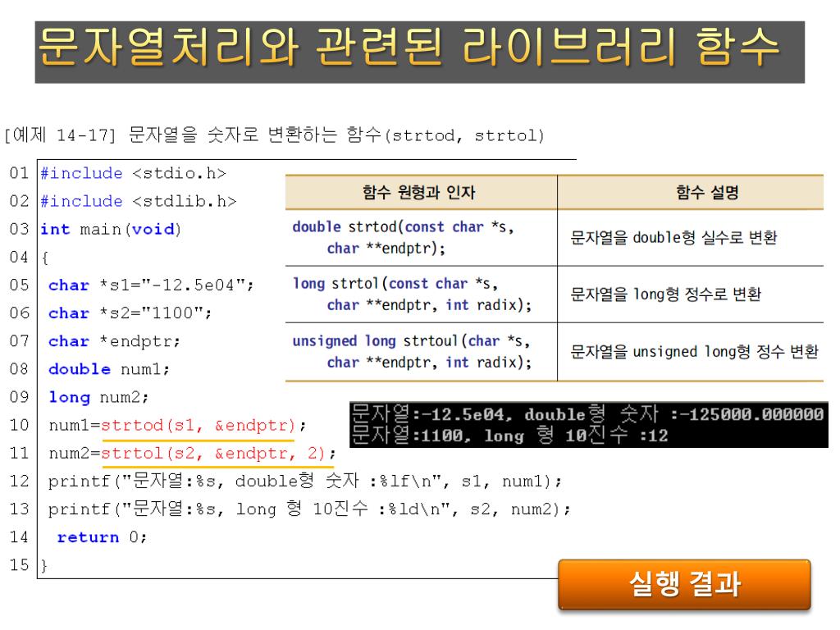This screenshot has height=630, width=840.
Task: Click the orange 실행 결과 button
Action: pyautogui.click(x=684, y=584)
